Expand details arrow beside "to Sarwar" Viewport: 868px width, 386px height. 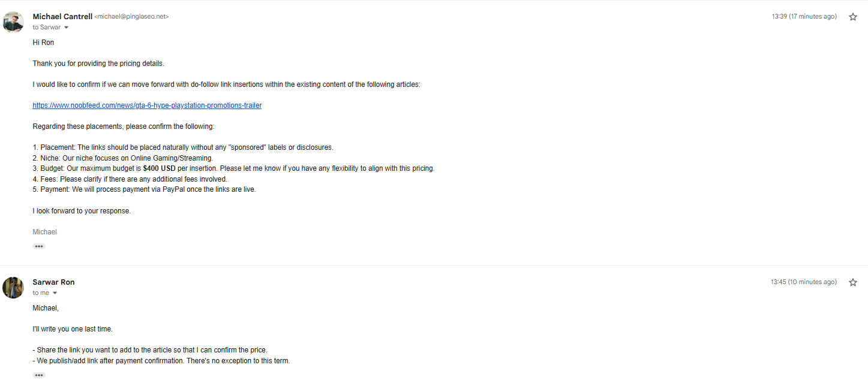[66, 28]
